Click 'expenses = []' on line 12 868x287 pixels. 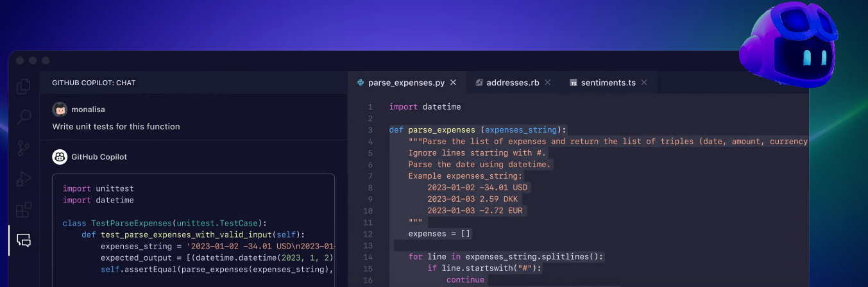click(439, 233)
